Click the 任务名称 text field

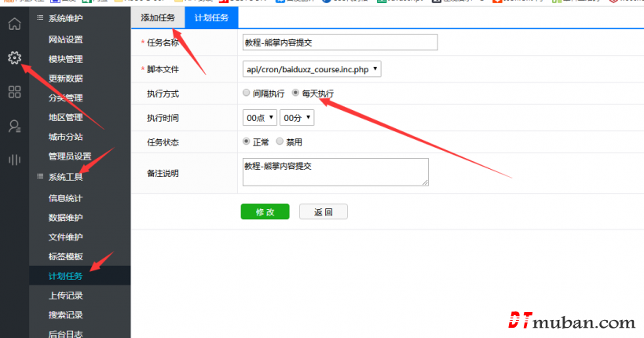340,42
